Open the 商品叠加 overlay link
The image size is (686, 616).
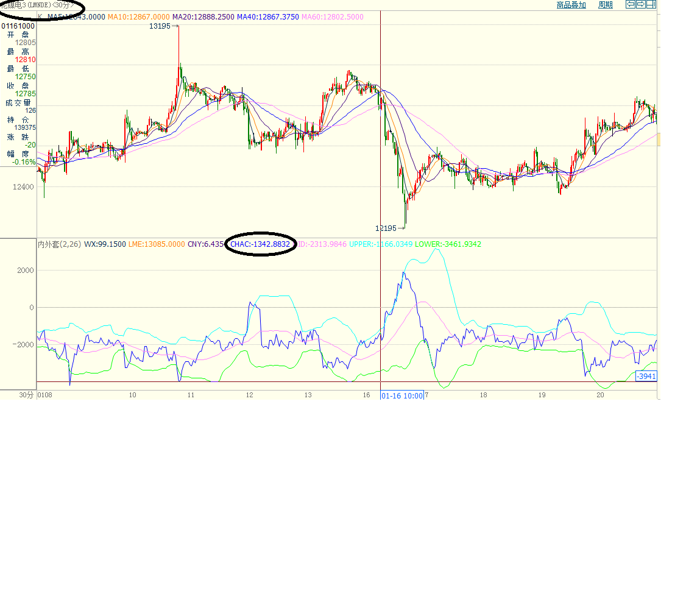click(x=571, y=5)
